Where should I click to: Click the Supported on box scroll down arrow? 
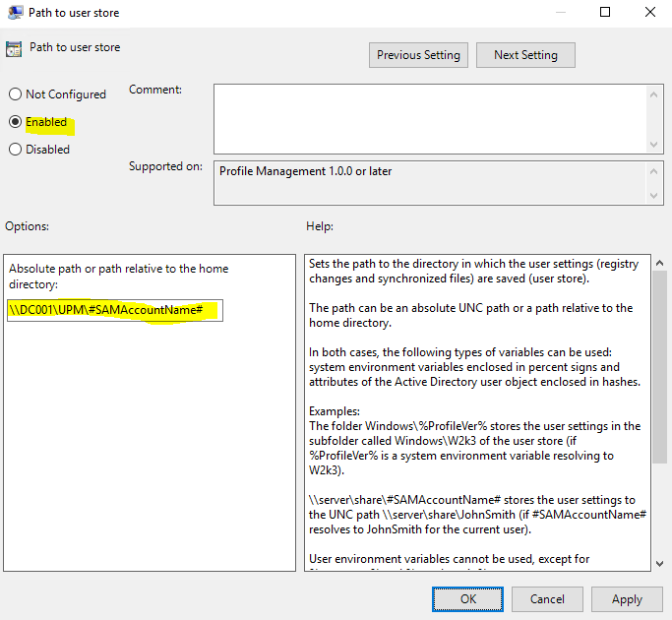[x=656, y=196]
